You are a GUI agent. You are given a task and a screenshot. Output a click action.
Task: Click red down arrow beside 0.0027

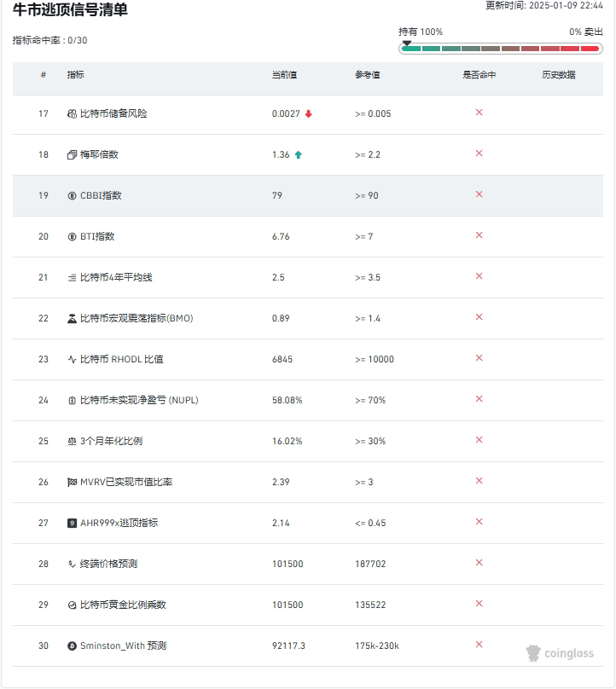click(309, 113)
